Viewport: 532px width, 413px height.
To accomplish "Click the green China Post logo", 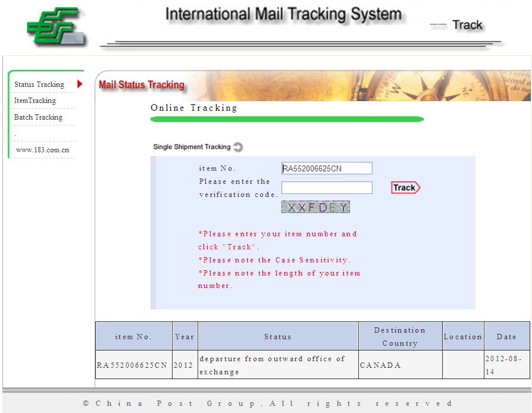I will coord(55,27).
